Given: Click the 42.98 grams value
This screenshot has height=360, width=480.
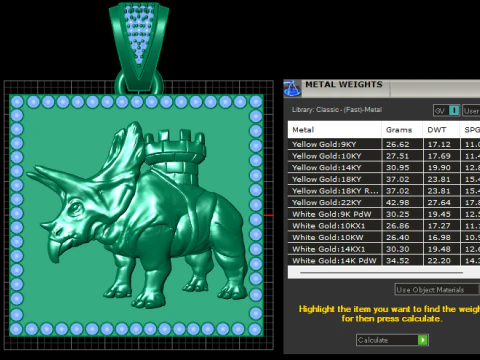Looking at the screenshot, I should click(x=397, y=203).
